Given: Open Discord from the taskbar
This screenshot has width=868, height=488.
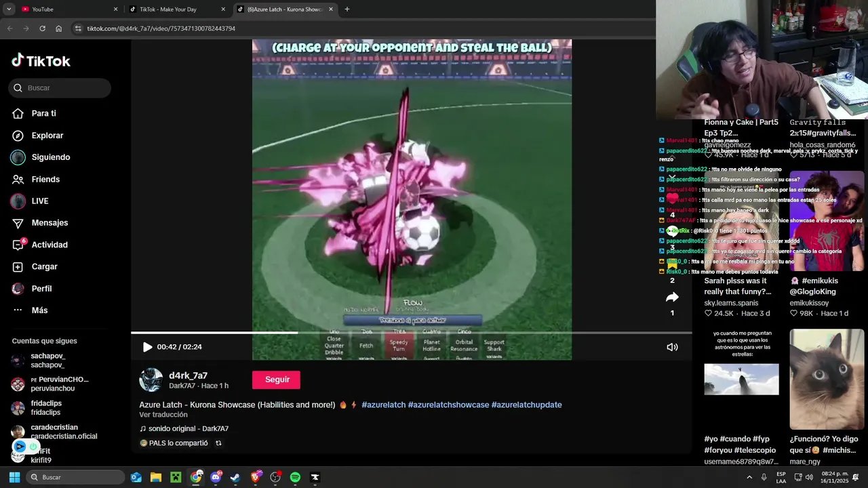Looking at the screenshot, I should (216, 477).
